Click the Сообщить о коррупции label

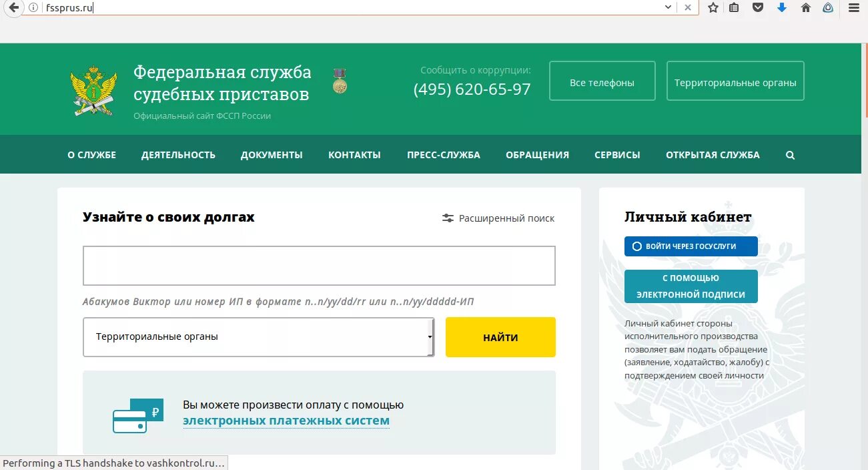[x=476, y=70]
